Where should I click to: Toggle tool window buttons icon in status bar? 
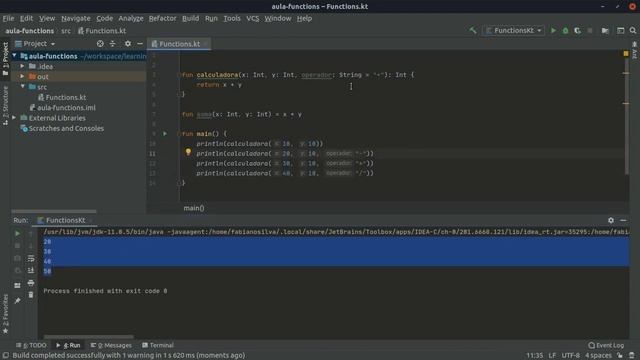pos(6,356)
